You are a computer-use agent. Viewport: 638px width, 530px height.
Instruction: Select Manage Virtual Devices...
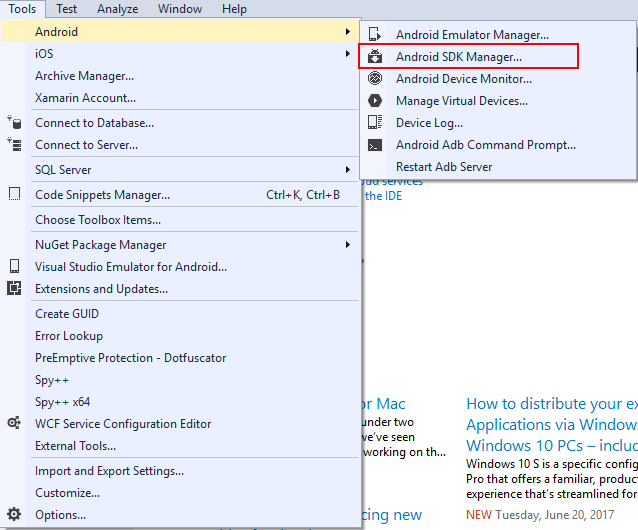498,100
